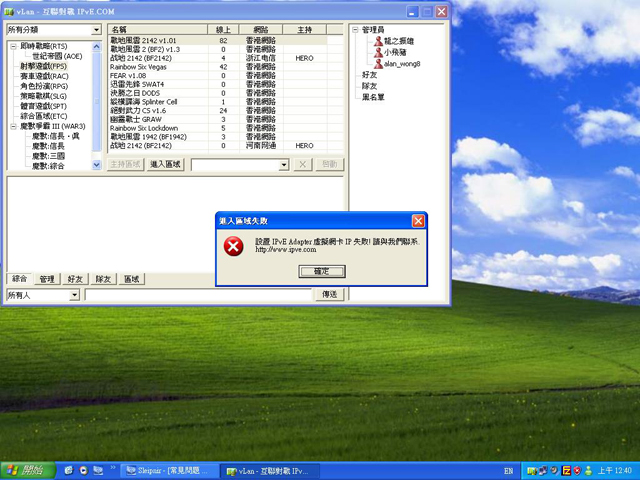The image size is (640, 480).
Task: Select the 綜合 chat tab
Action: click(19, 279)
